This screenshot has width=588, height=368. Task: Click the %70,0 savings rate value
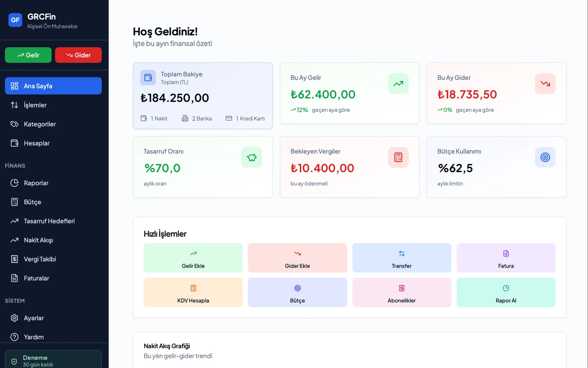pos(162,168)
